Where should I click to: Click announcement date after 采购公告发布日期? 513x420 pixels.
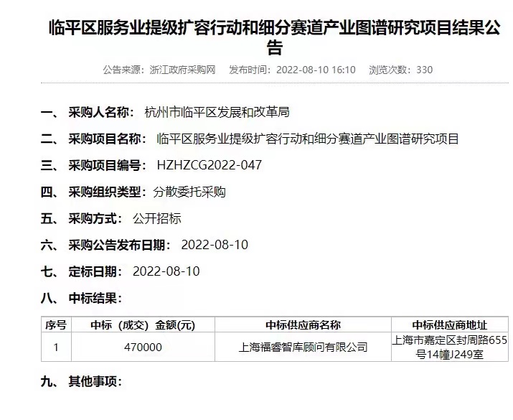click(215, 245)
